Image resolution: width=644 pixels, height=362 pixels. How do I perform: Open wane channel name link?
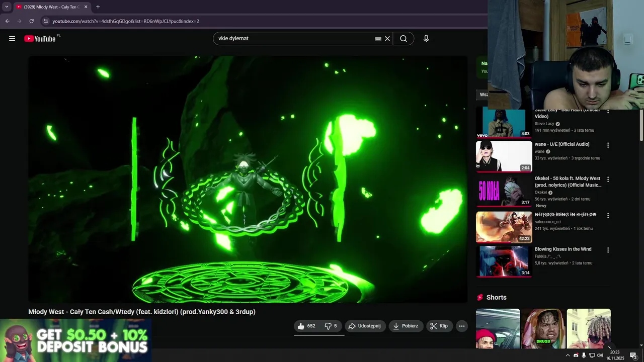click(x=539, y=151)
